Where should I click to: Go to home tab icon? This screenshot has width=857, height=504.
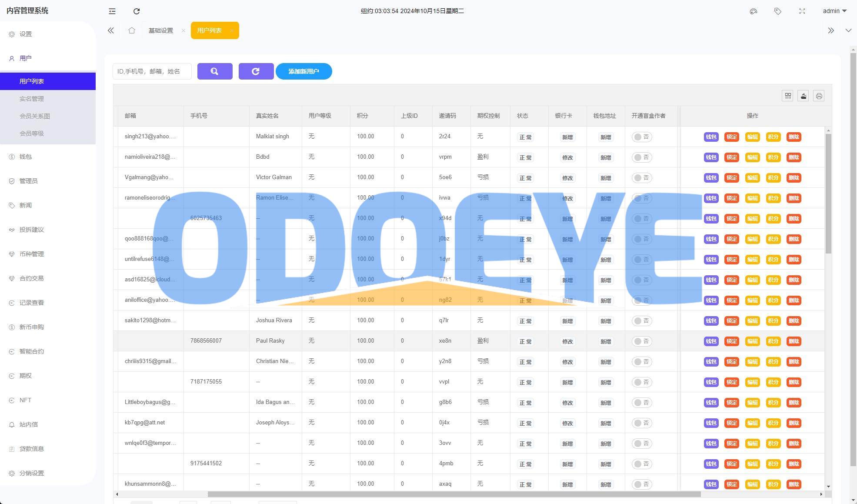132,30
